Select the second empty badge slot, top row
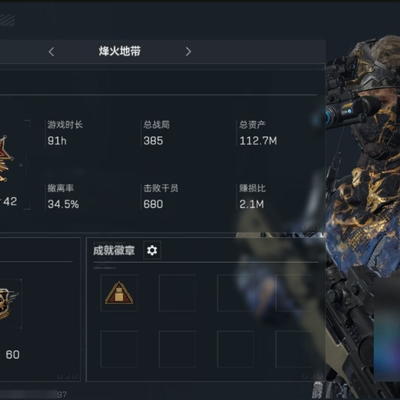Viewport: 400px width, 400px height. (x=177, y=293)
